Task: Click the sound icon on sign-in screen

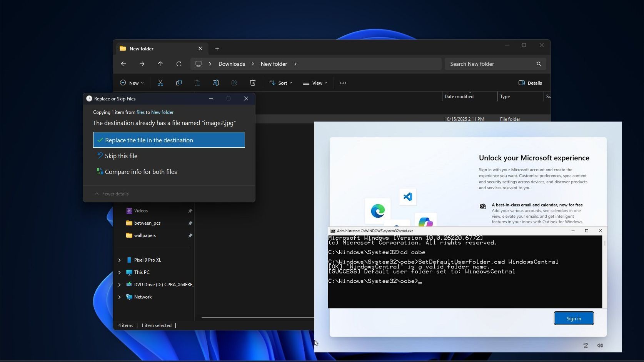Action: point(600,345)
